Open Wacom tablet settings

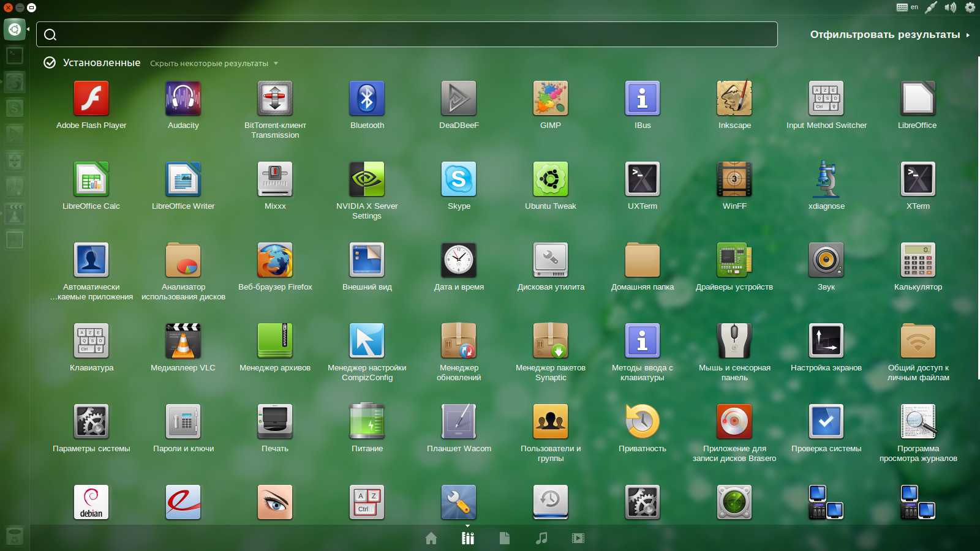tap(459, 422)
